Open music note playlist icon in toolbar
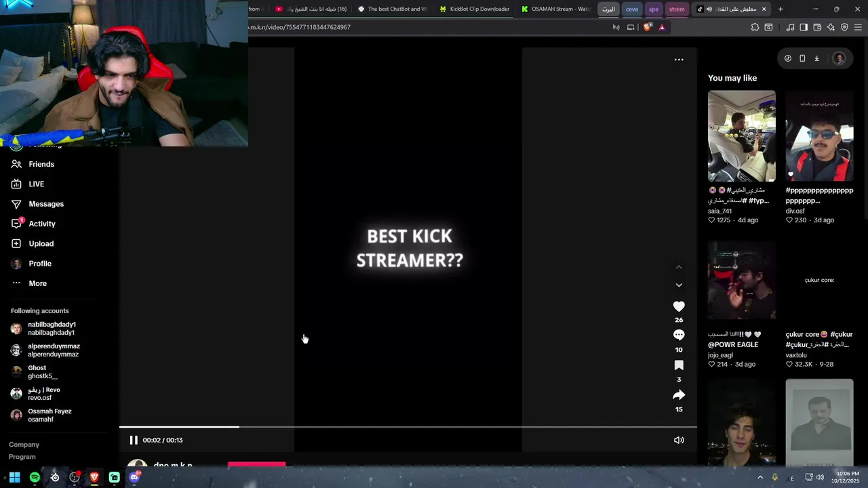The height and width of the screenshot is (488, 868). tap(790, 27)
